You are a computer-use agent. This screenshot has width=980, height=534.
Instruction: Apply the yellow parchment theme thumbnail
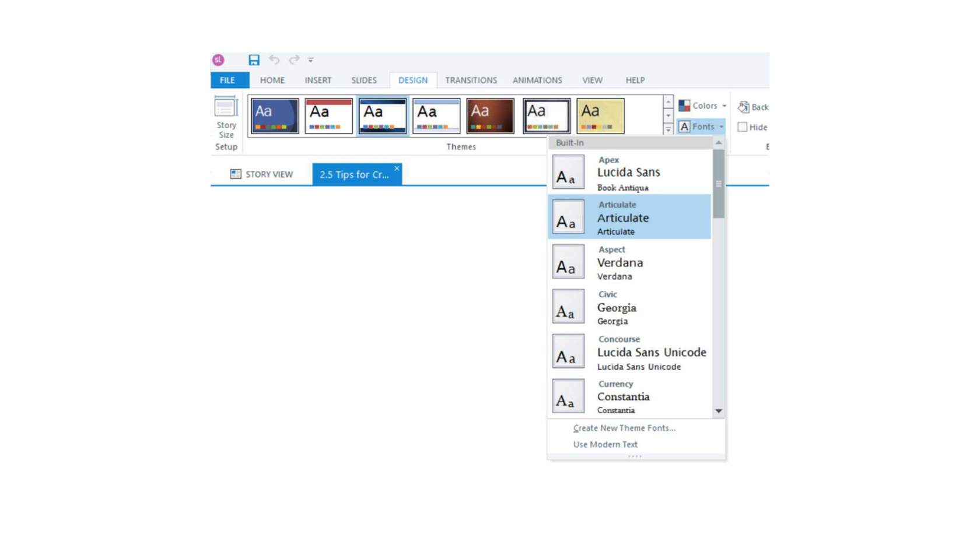[x=601, y=116]
